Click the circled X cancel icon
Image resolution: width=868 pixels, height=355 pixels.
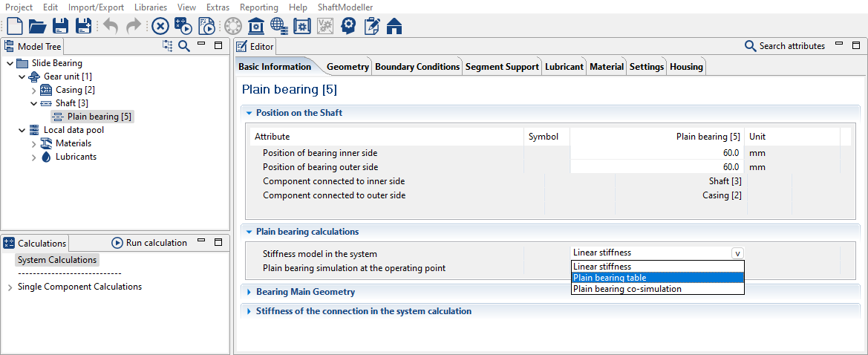(x=160, y=26)
